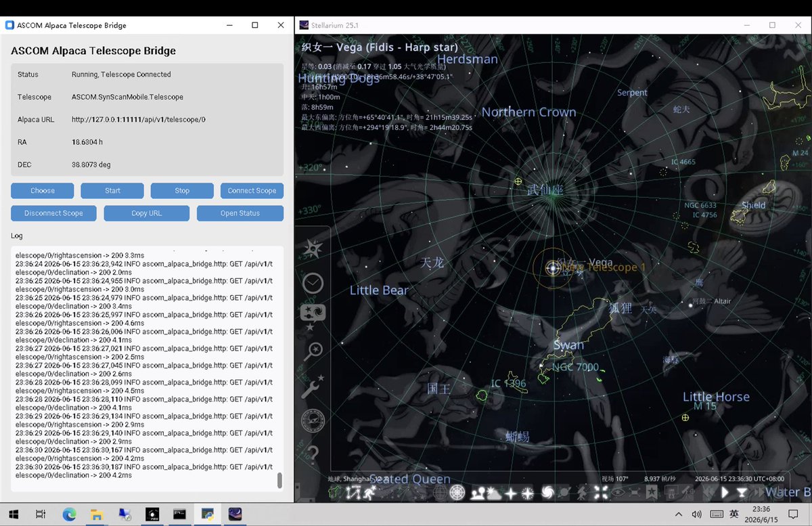812x526 pixels.
Task: Toggle constellation art figures icon
Action: click(368, 492)
